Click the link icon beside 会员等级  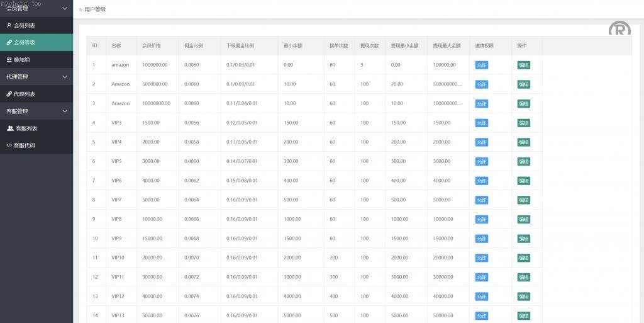click(x=9, y=43)
